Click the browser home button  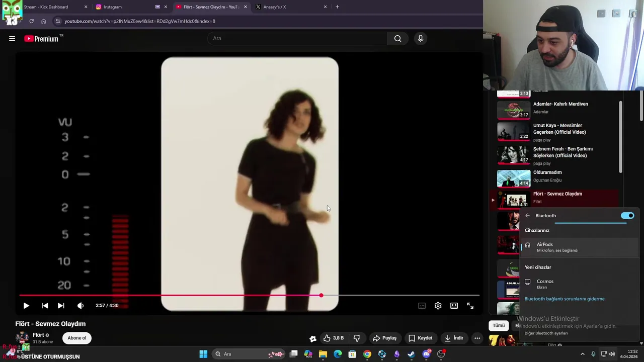pyautogui.click(x=43, y=21)
